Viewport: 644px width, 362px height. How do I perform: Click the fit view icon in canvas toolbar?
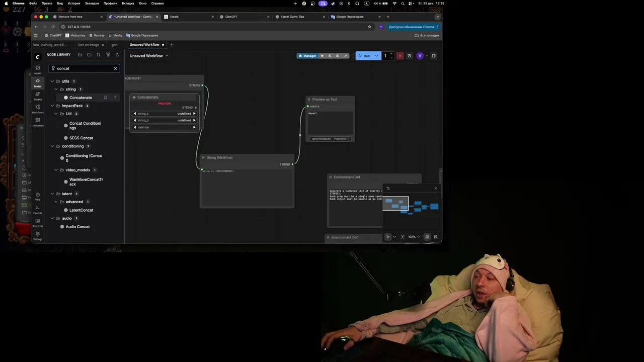pos(403,237)
